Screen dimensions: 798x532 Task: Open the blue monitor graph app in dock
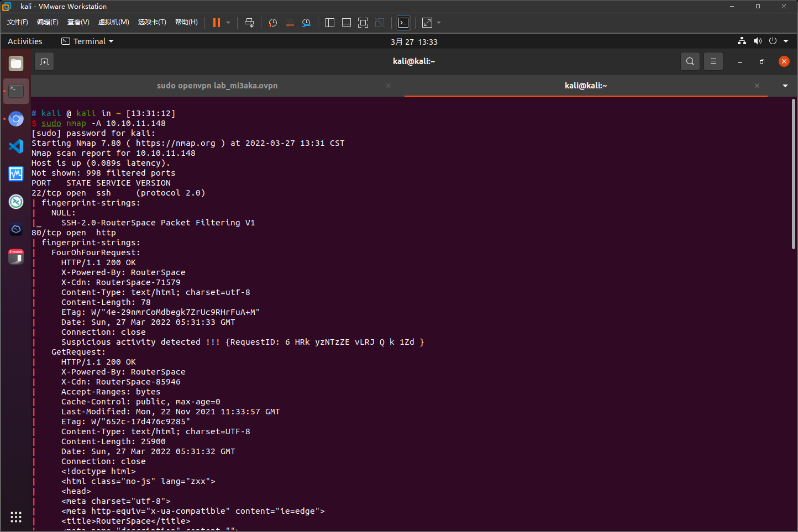click(16, 174)
